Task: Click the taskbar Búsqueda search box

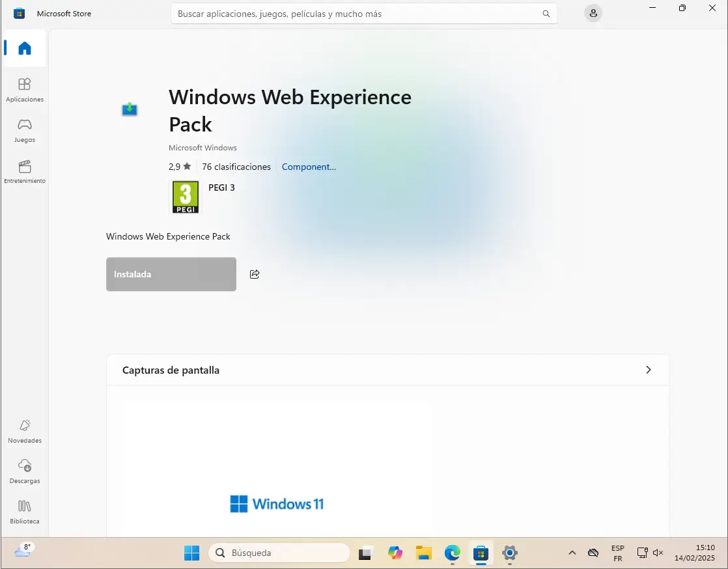Action: pyautogui.click(x=279, y=553)
